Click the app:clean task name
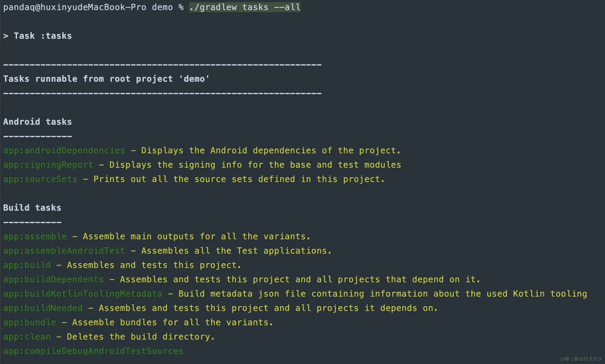The height and width of the screenshot is (364, 605). coord(27,337)
